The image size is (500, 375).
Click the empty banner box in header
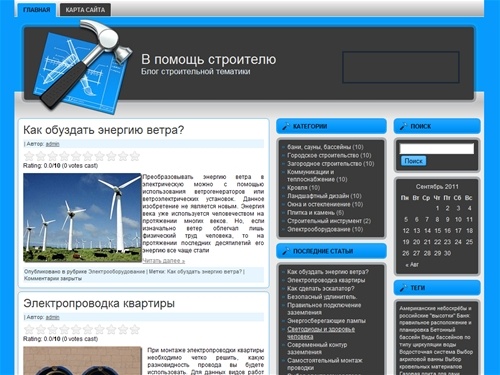pyautogui.click(x=401, y=67)
